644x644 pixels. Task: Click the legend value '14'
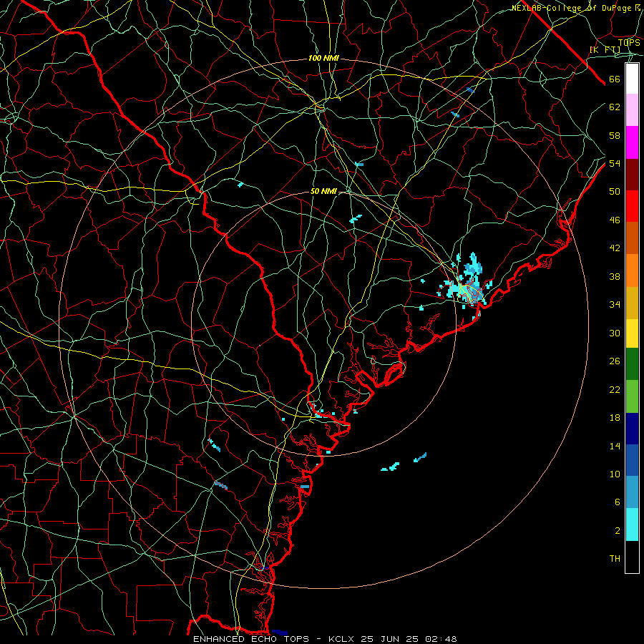[x=615, y=446]
